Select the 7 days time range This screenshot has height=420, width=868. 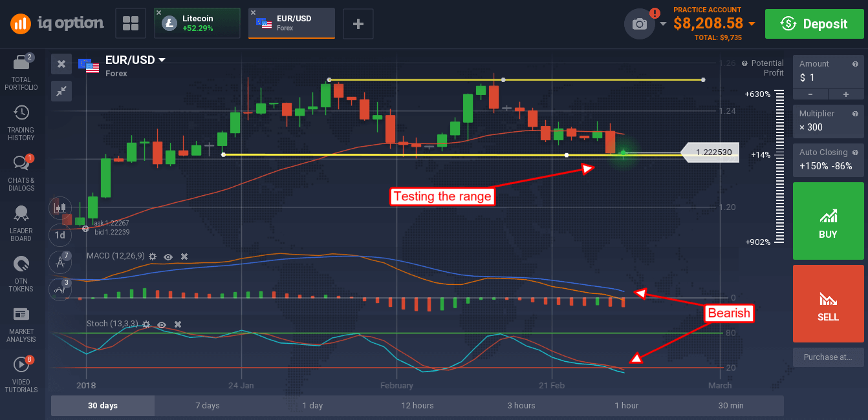click(x=208, y=406)
